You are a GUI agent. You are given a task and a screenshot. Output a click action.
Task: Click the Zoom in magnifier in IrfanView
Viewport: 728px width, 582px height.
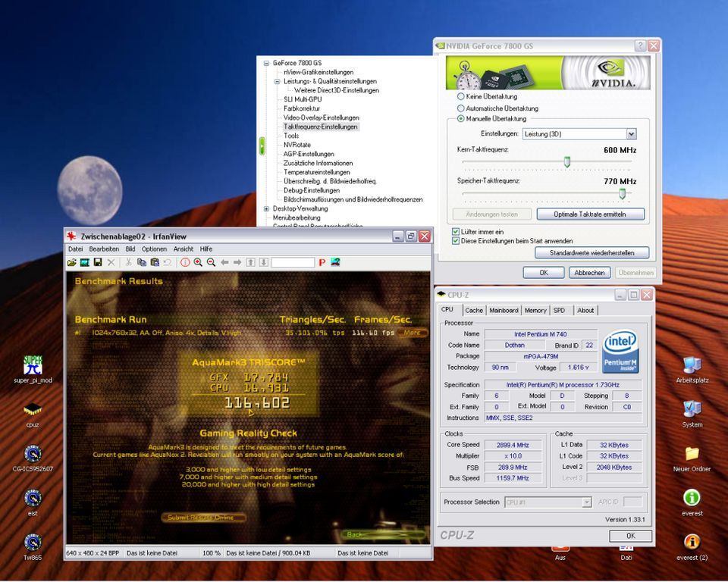pyautogui.click(x=198, y=263)
